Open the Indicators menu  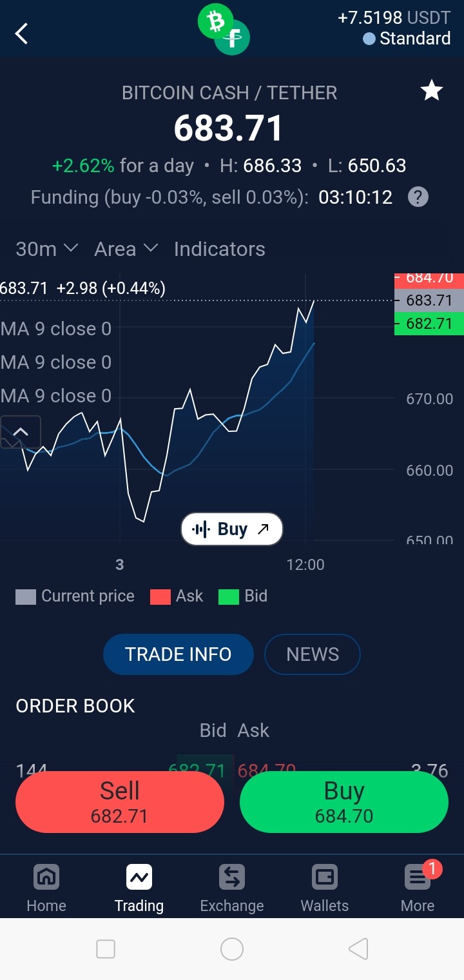tap(219, 249)
